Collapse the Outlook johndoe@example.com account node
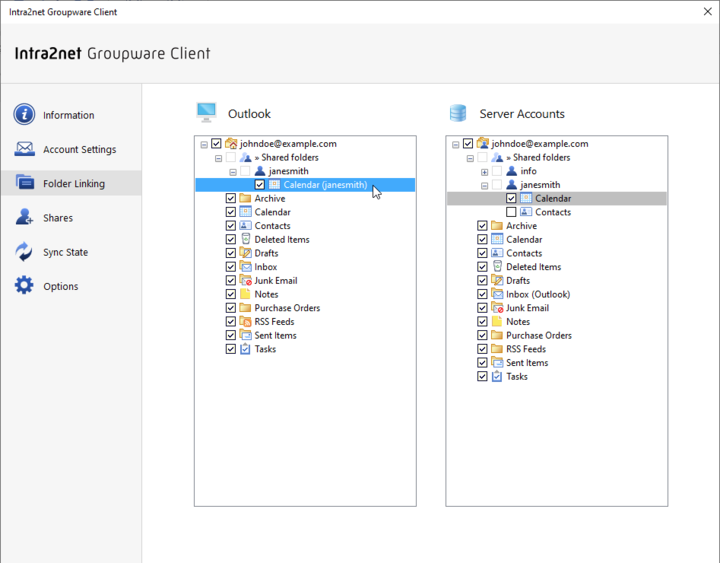Screen dimensions: 720x563 coord(204,145)
